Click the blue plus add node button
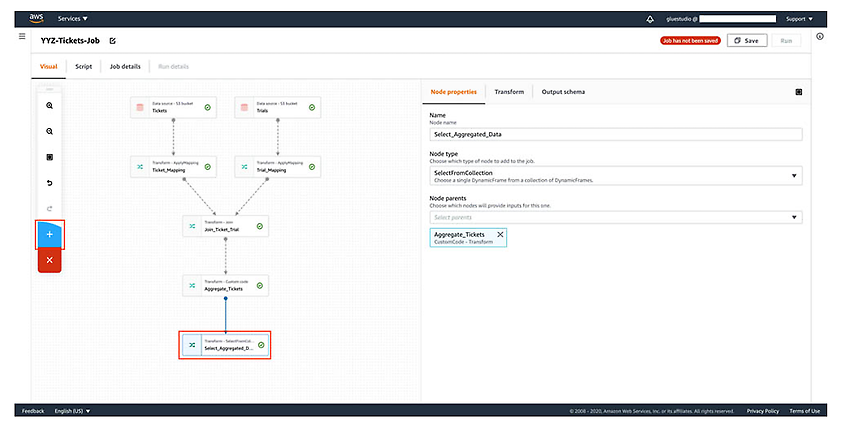This screenshot has width=850, height=425. [49, 235]
